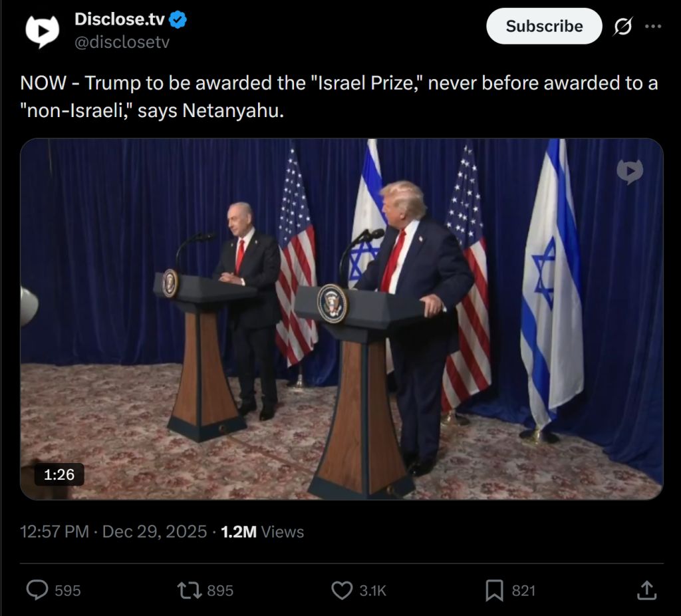Click the Grok slashed-circle icon
This screenshot has height=616, width=681.
click(622, 27)
